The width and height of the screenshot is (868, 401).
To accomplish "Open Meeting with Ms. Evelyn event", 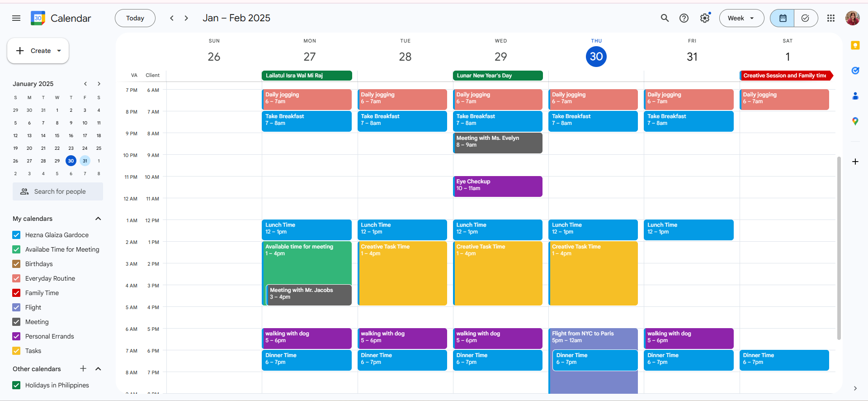I will pyautogui.click(x=498, y=143).
